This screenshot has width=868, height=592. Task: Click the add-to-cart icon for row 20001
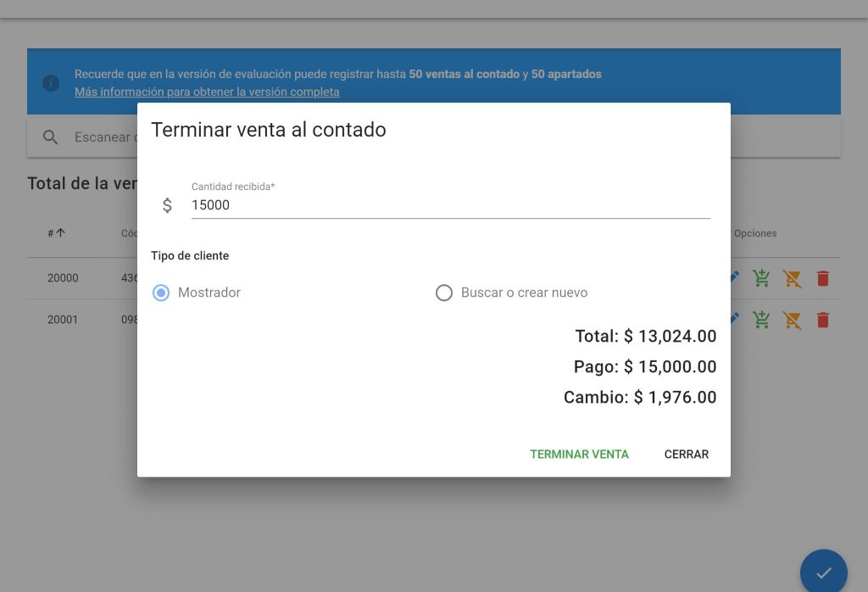coord(761,320)
